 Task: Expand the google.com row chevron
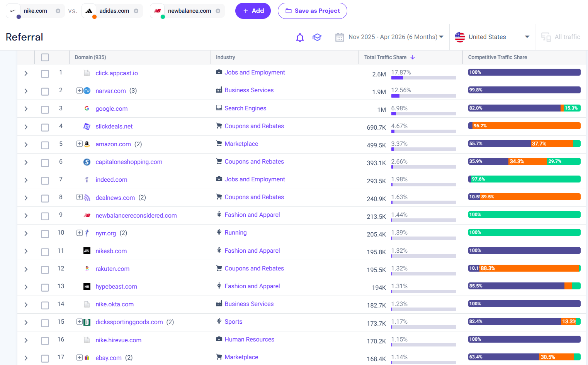(x=26, y=109)
